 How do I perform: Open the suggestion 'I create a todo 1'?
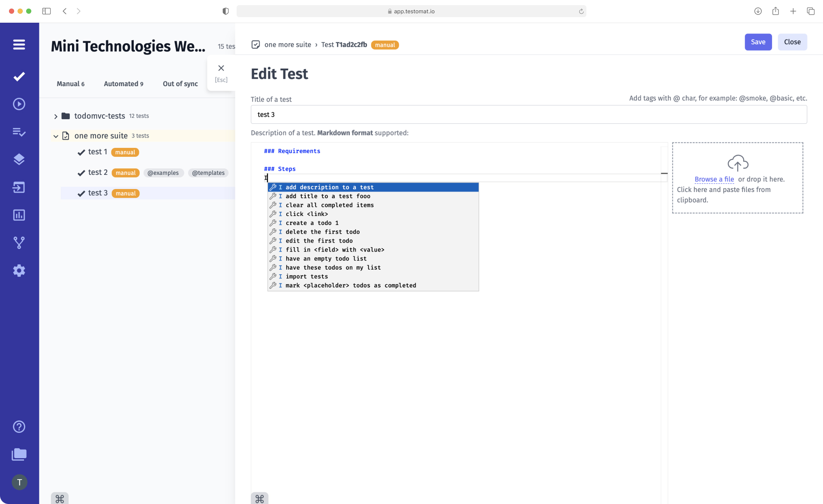coord(312,223)
